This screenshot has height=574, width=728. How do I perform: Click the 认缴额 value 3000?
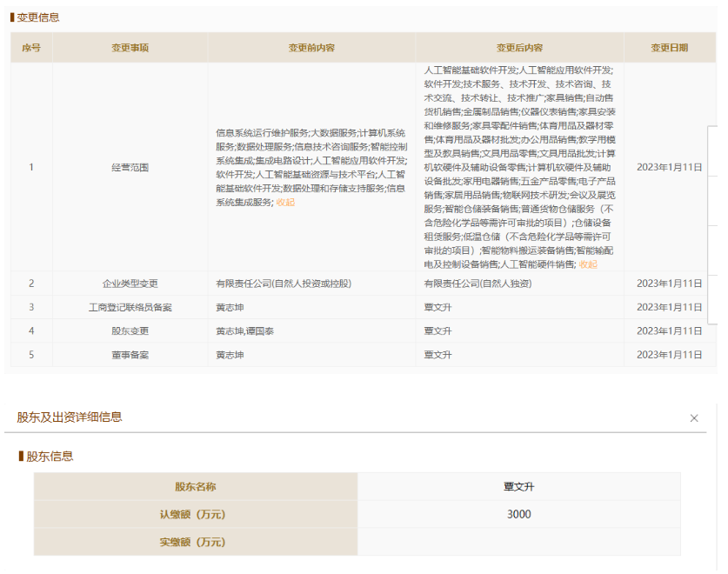point(518,514)
